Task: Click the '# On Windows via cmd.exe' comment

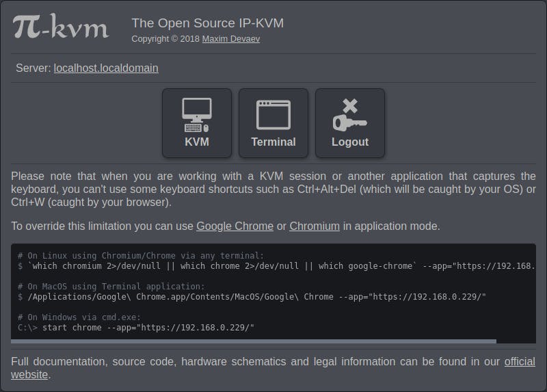Action: point(79,317)
